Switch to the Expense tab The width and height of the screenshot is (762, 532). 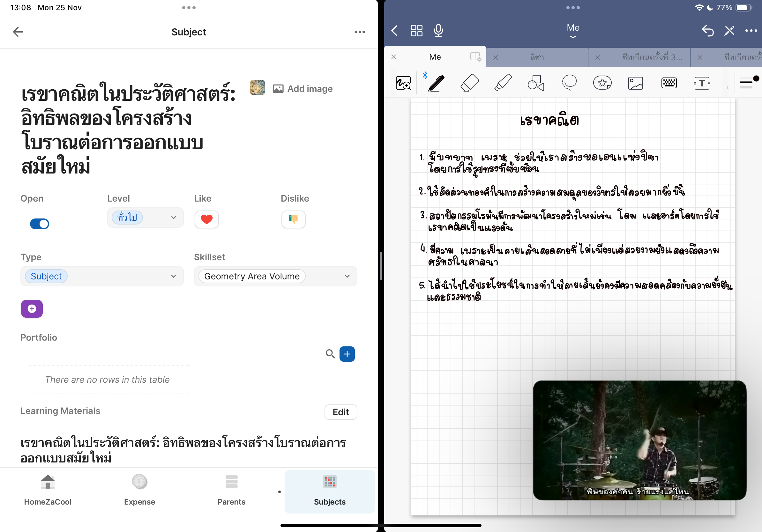click(x=139, y=491)
